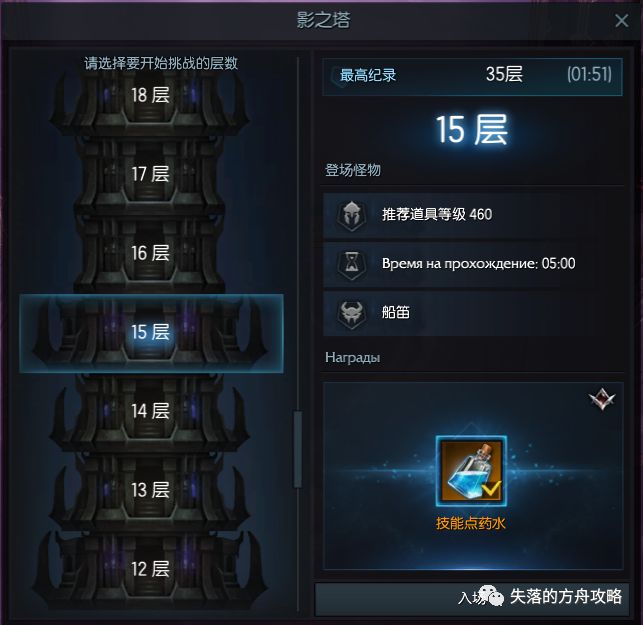Click the 入场 enter button
This screenshot has height=625, width=643.
click(472, 599)
